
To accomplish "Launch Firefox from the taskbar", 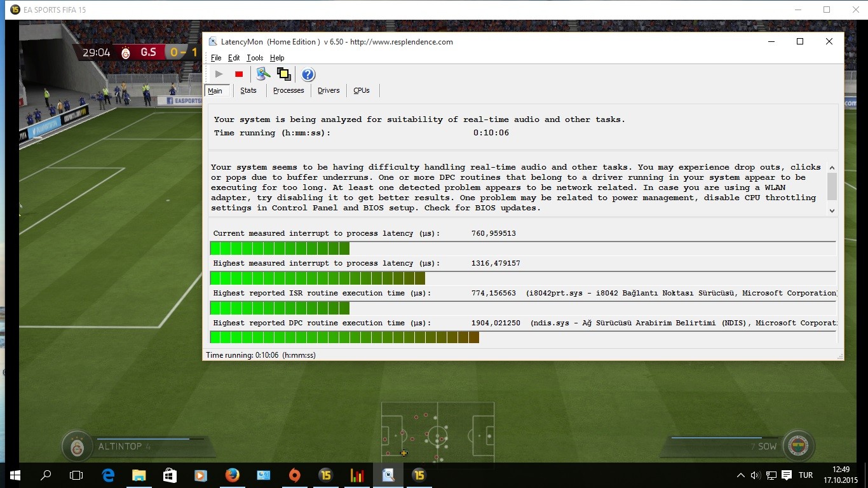I will click(232, 475).
